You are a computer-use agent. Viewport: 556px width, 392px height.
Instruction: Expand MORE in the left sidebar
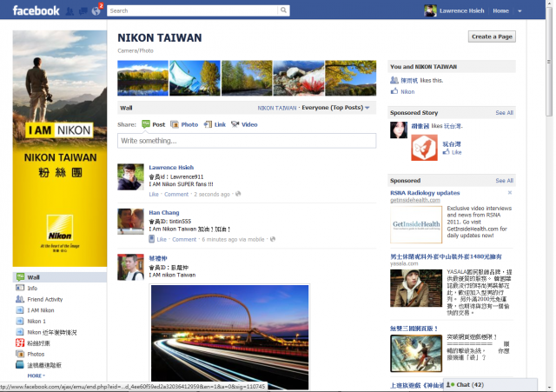36,375
